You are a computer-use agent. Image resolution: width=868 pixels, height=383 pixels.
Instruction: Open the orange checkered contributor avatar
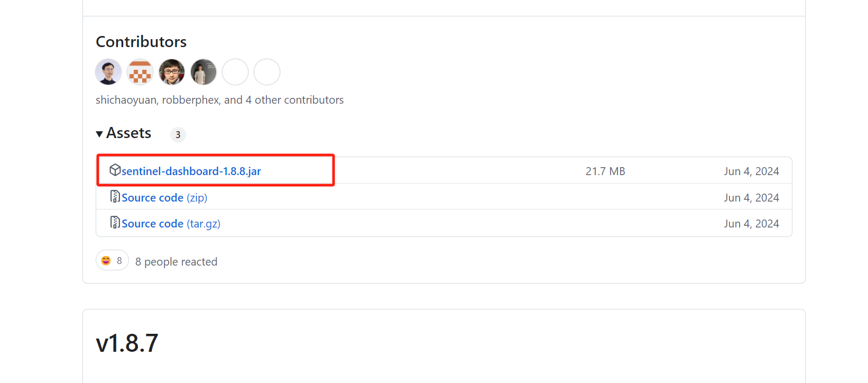[140, 72]
